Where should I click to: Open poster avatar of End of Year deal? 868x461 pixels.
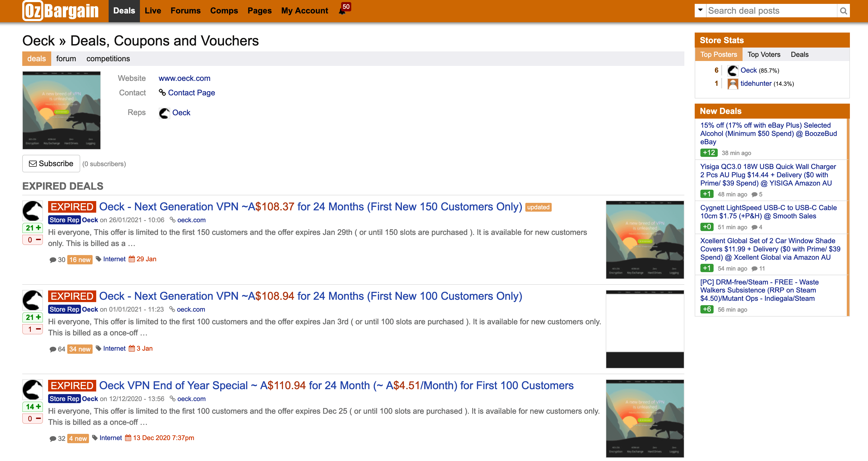point(33,390)
